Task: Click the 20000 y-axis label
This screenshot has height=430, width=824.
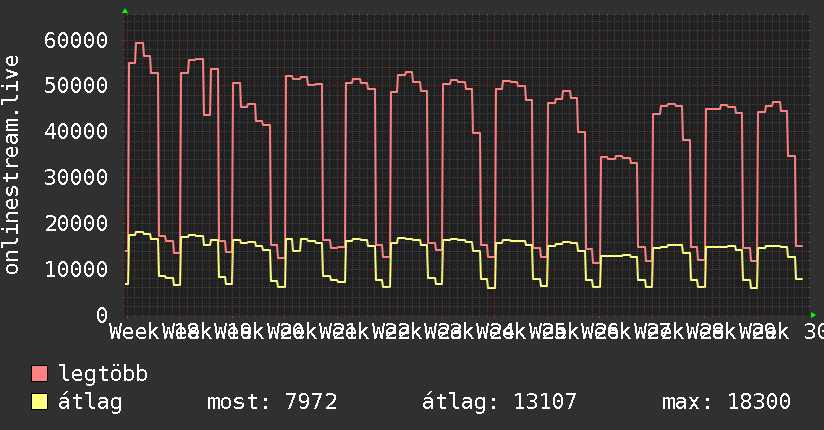Action: click(76, 223)
